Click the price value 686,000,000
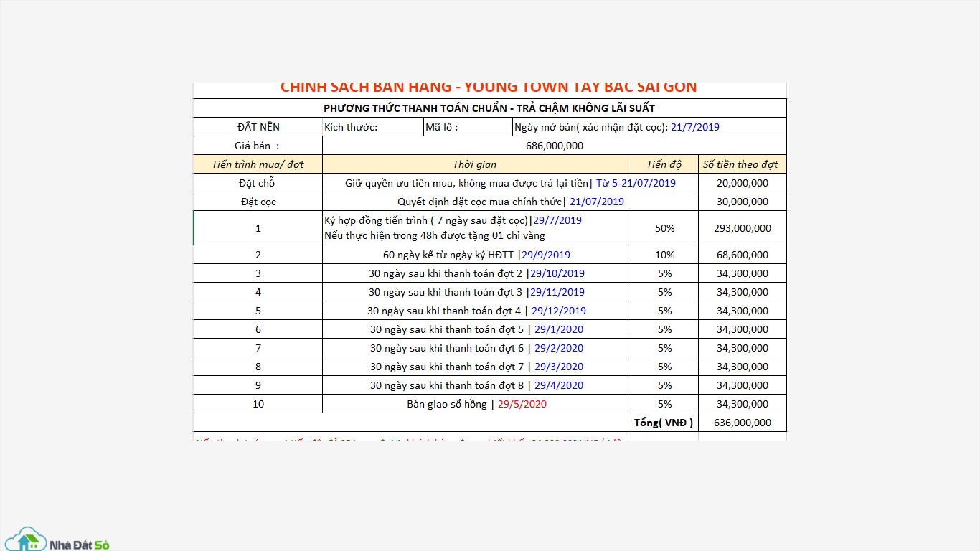This screenshot has height=551, width=980. tap(555, 146)
